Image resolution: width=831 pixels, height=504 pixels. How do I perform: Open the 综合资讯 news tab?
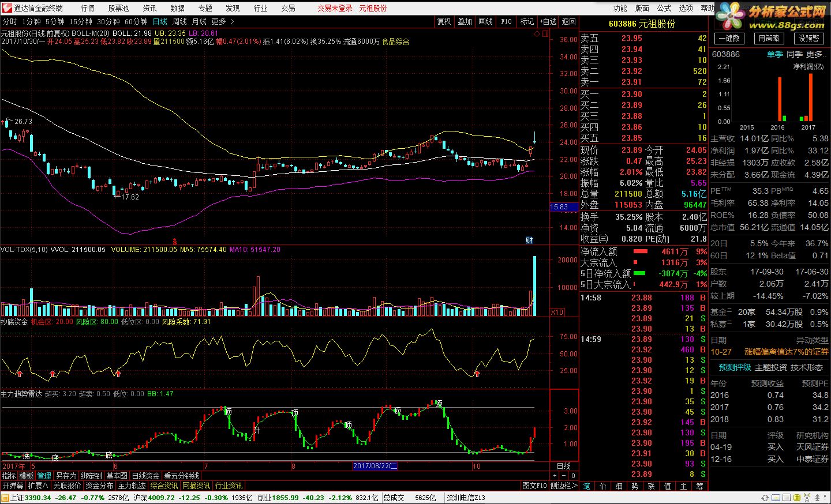click(164, 486)
